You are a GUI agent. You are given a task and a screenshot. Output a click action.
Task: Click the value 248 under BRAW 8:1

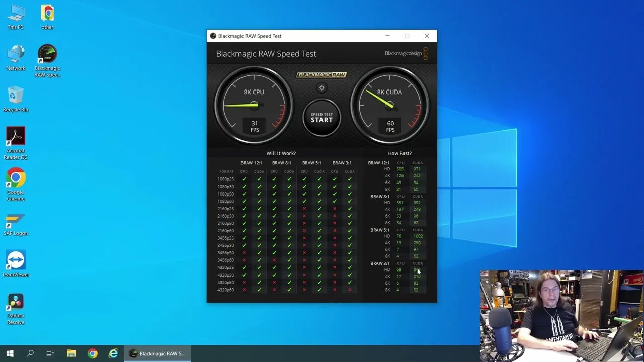[417, 209]
